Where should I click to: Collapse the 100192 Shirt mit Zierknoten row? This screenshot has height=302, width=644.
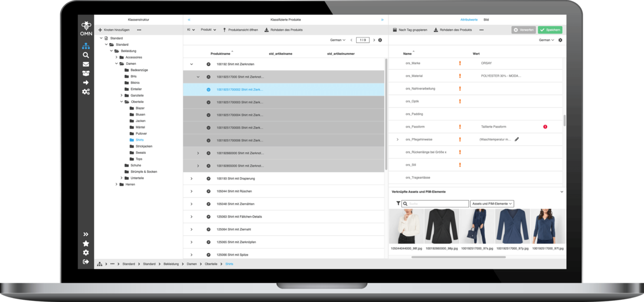[191, 64]
